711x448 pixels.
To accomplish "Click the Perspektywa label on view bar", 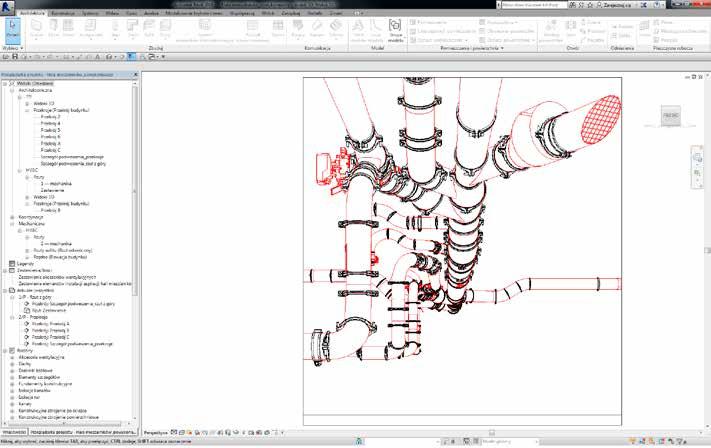I will click(x=156, y=433).
